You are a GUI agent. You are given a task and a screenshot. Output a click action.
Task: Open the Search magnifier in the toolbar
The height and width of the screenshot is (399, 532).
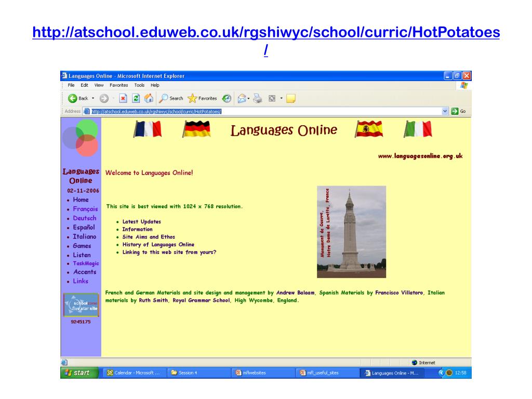pyautogui.click(x=164, y=98)
